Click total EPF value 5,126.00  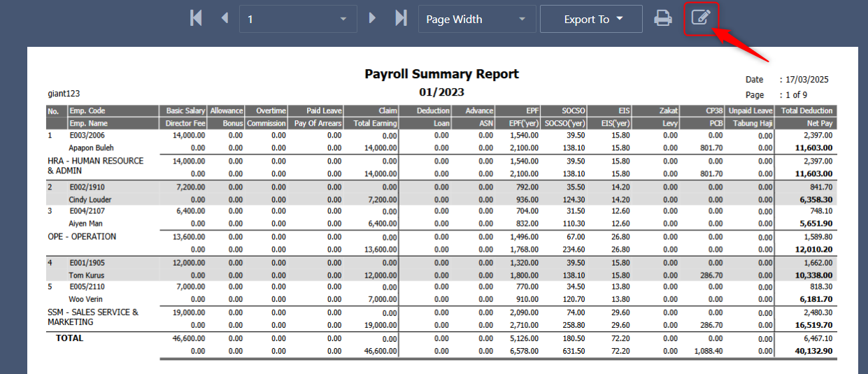tap(525, 338)
